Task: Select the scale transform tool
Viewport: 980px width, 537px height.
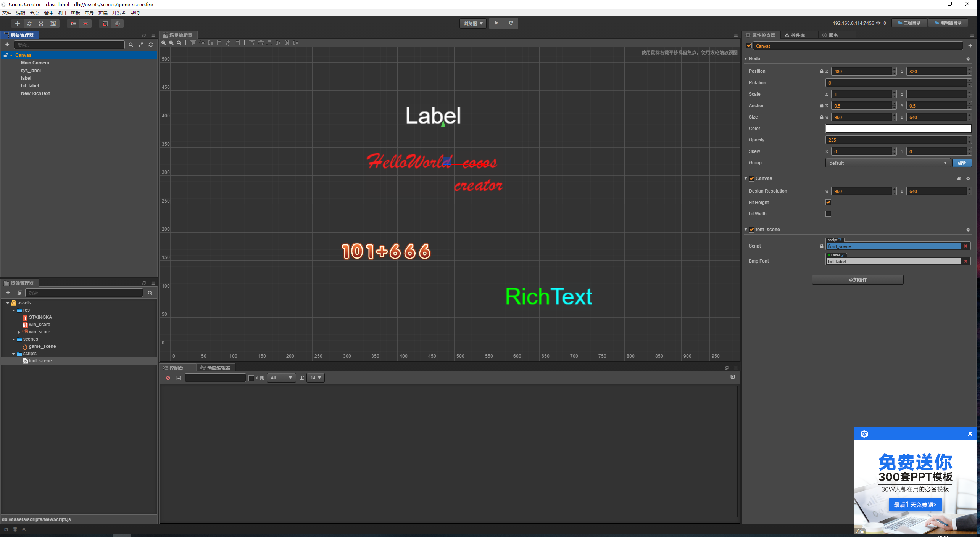Action: click(x=41, y=24)
